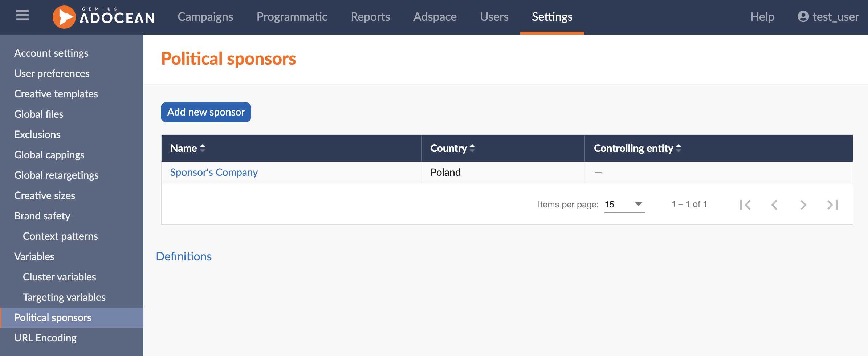This screenshot has height=356, width=868.
Task: Go to the previous page arrow
Action: click(774, 205)
